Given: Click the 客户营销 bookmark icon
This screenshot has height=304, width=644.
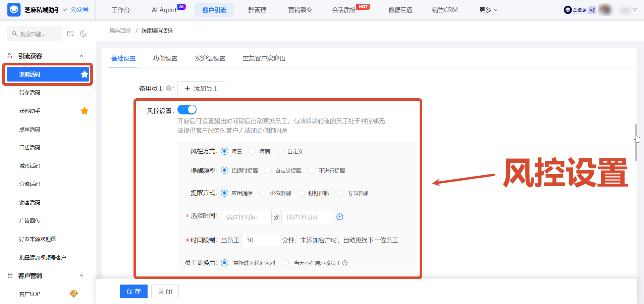Looking at the screenshot, I should pyautogui.click(x=10, y=275).
